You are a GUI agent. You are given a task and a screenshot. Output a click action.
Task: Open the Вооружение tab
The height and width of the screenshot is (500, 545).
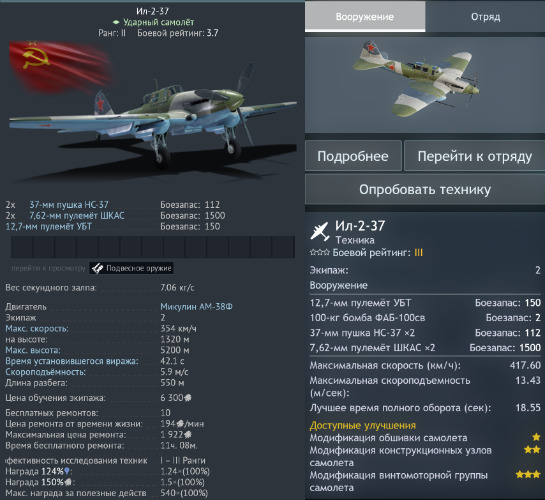[365, 16]
